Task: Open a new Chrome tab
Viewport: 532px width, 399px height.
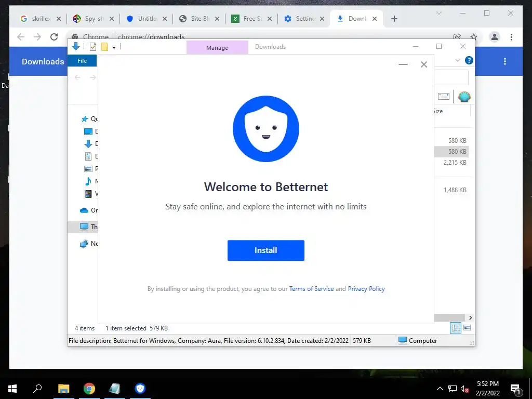Action: point(394,19)
